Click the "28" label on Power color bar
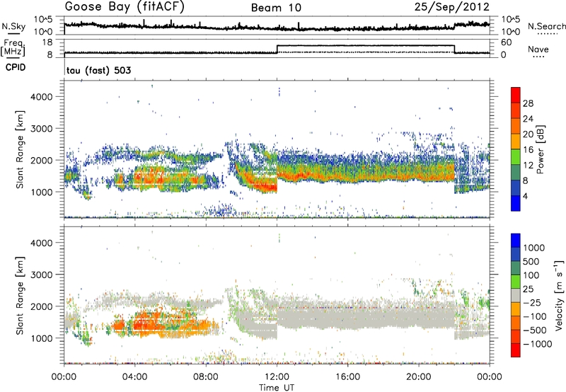566x392 pixels. 528,103
